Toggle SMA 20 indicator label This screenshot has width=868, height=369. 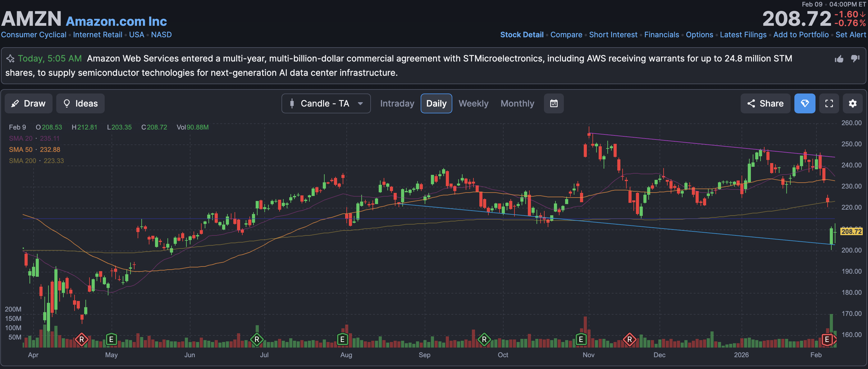[x=21, y=139]
